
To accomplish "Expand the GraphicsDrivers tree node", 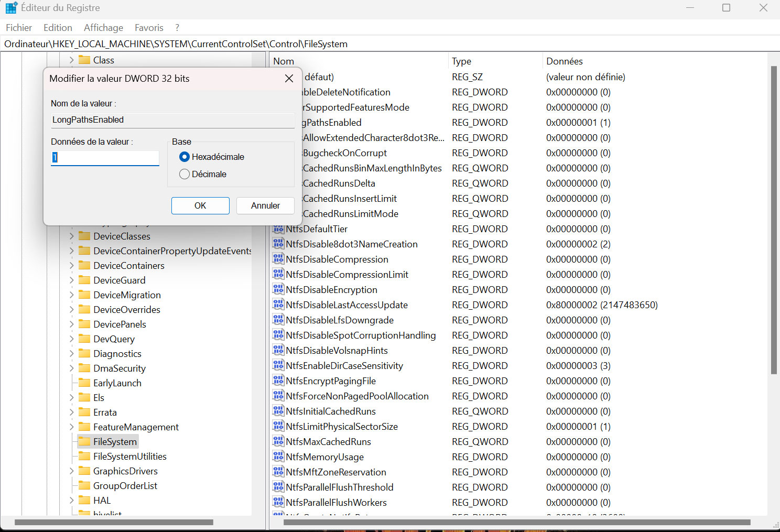I will tap(72, 471).
